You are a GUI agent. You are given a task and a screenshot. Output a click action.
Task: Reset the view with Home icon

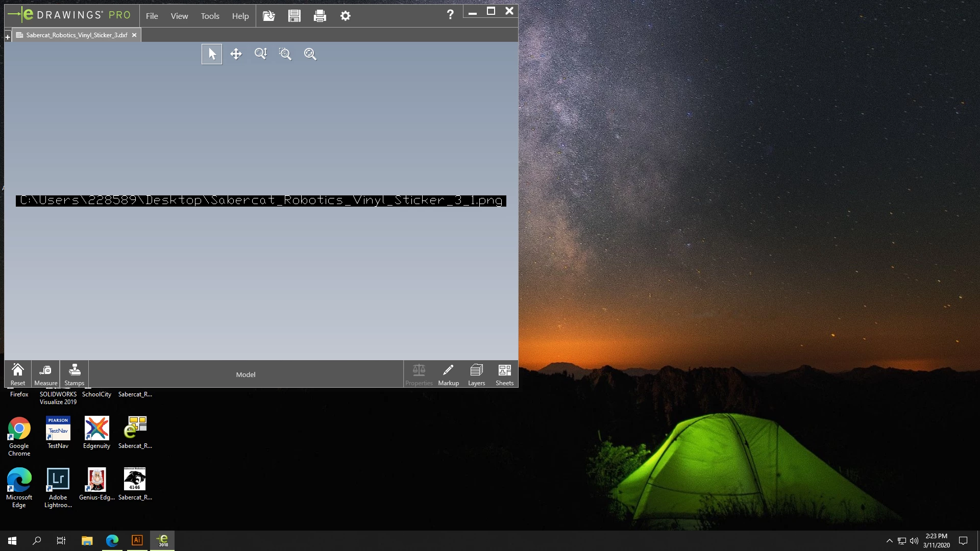tap(18, 374)
